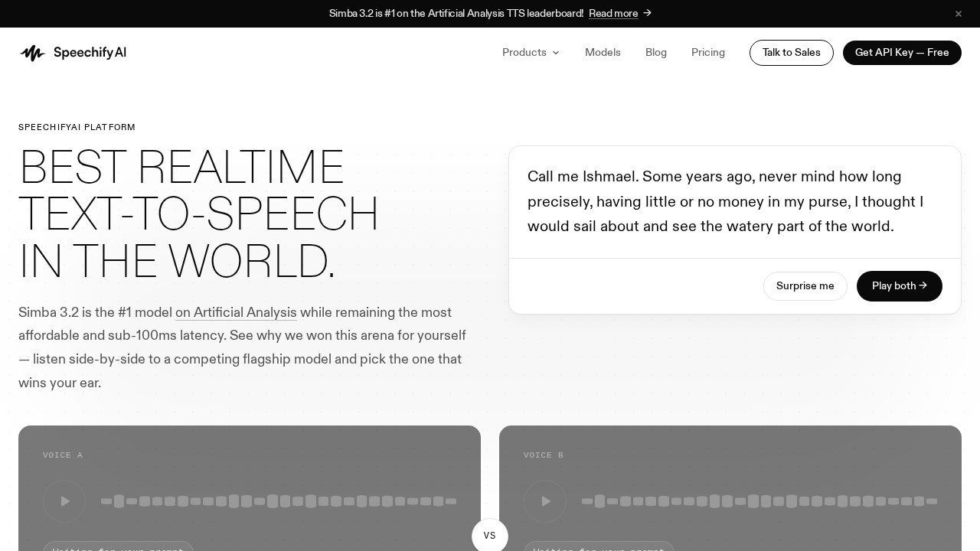Dismiss the top announcement banner
The width and height of the screenshot is (980, 551).
pyautogui.click(x=959, y=14)
